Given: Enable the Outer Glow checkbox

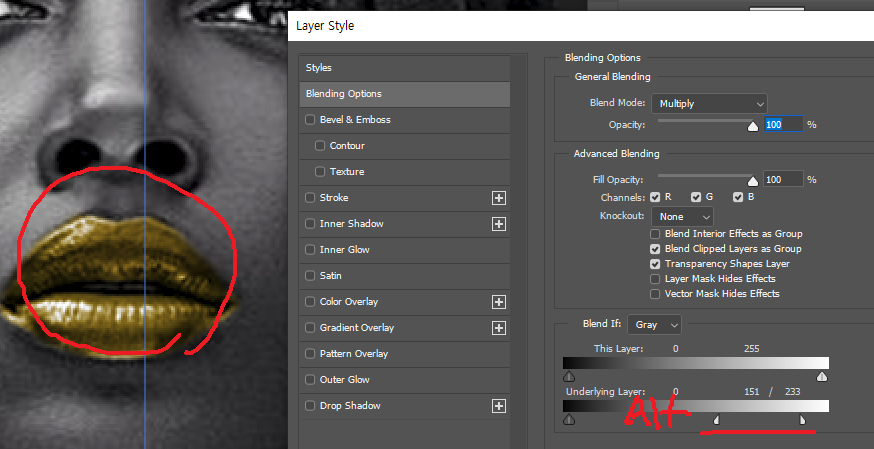Looking at the screenshot, I should pyautogui.click(x=310, y=380).
